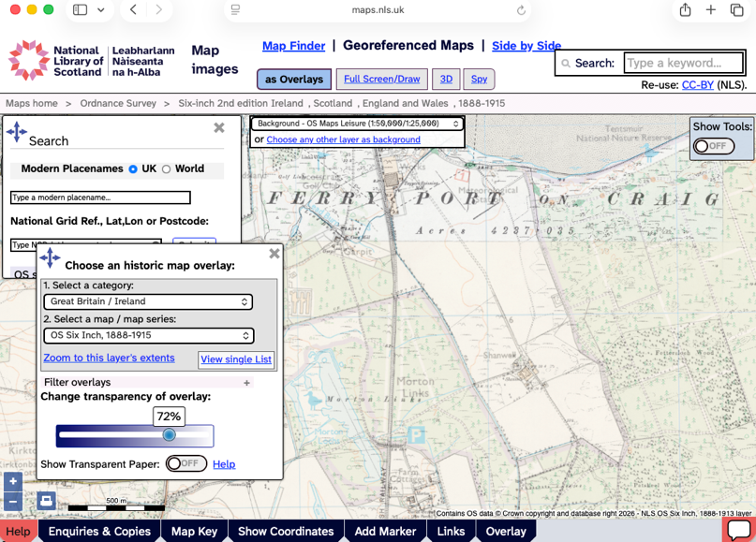Zoom out with the minus button
Screen dimensions: 756x542
[x=13, y=502]
